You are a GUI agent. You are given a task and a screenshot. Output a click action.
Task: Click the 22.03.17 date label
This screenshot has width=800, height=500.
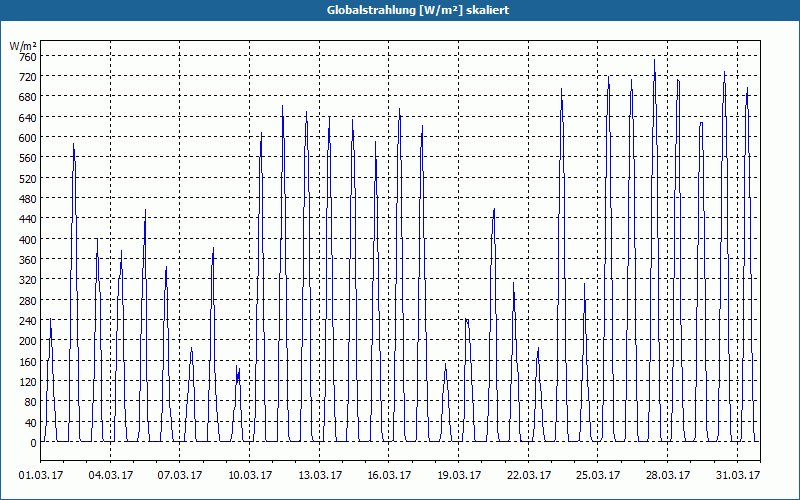click(x=529, y=475)
